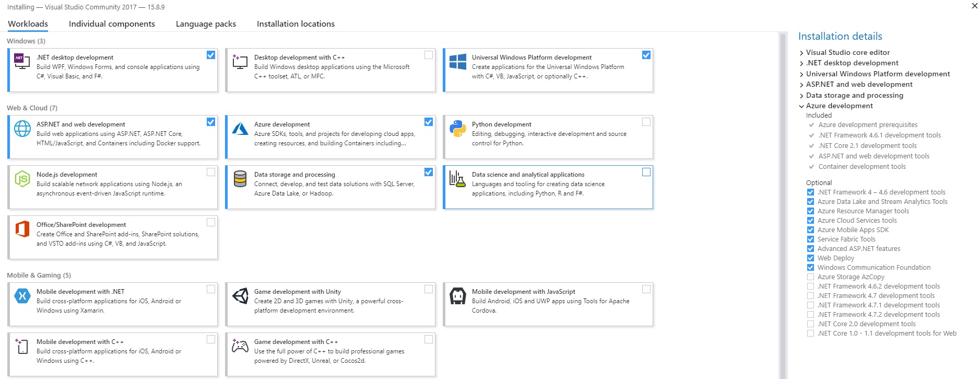
Task: Click the Data science flask icon
Action: coord(457,179)
